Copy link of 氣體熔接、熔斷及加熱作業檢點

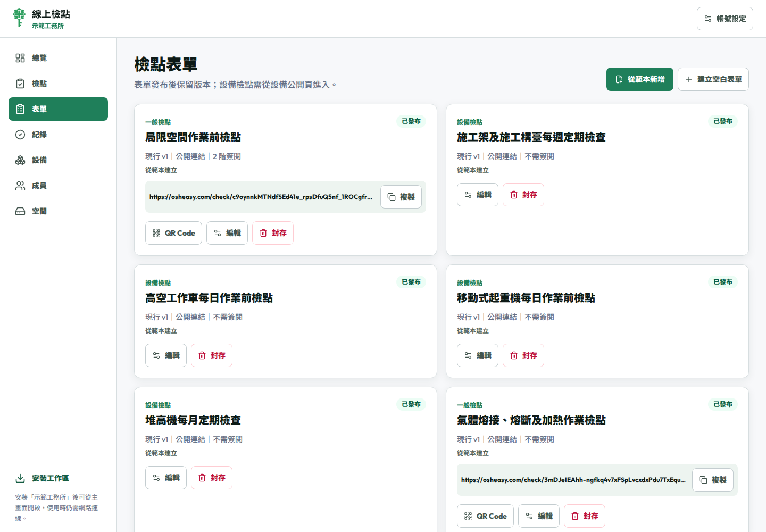(x=713, y=480)
